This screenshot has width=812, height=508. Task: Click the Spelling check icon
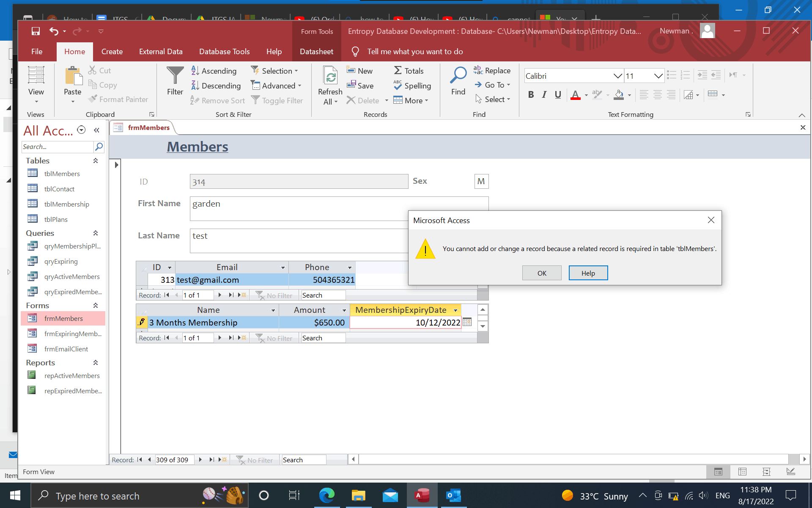[x=398, y=86]
